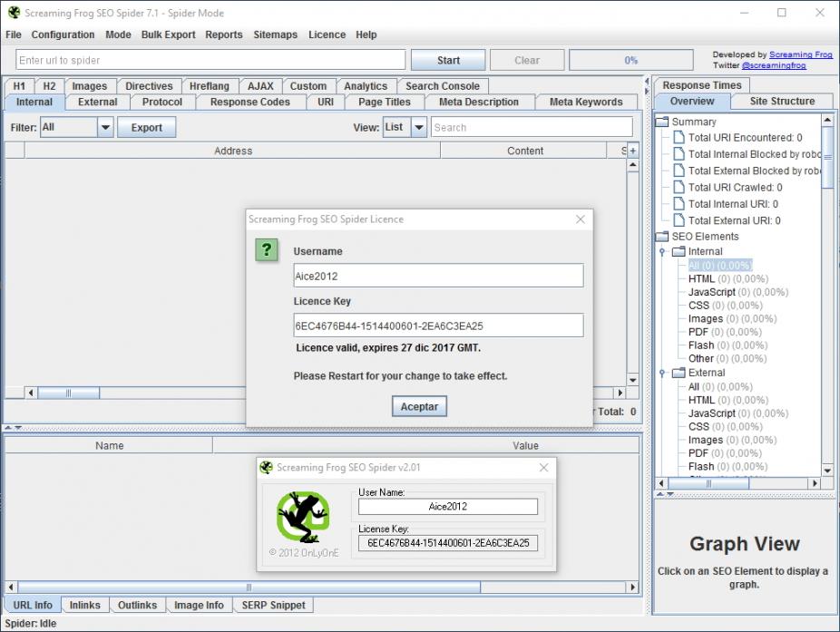Open the Site Structure tab
Image resolution: width=840 pixels, height=632 pixels.
tap(782, 102)
